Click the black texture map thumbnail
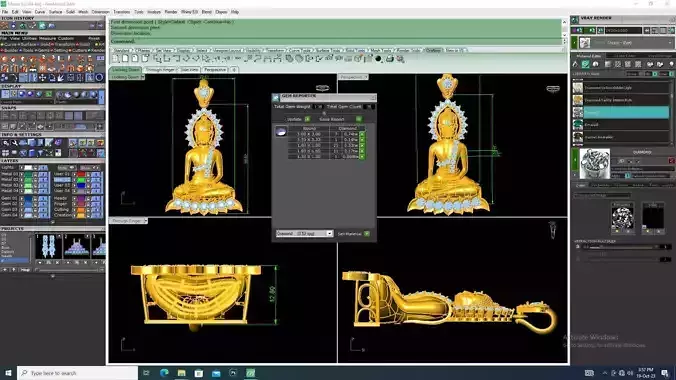 653,218
